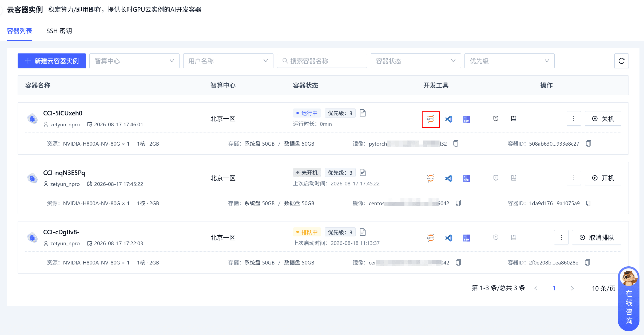Copy container ID 2f0e208b...ea86028e
644x335 pixels.
(x=587, y=263)
